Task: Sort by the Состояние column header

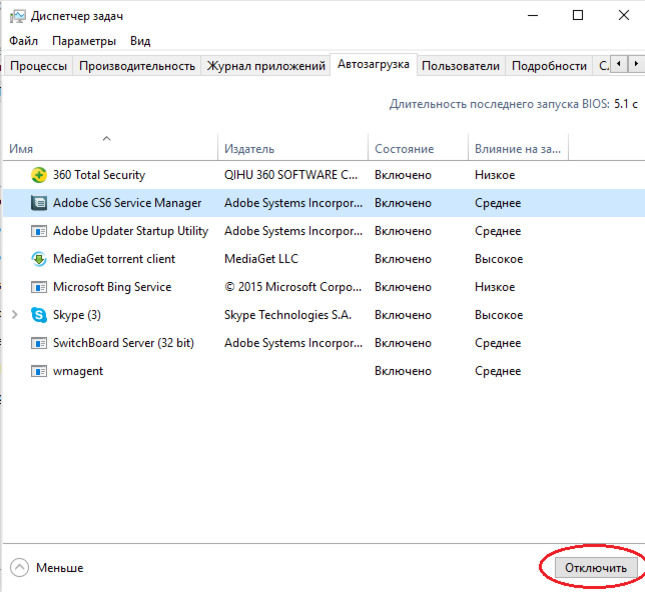Action: (x=418, y=148)
